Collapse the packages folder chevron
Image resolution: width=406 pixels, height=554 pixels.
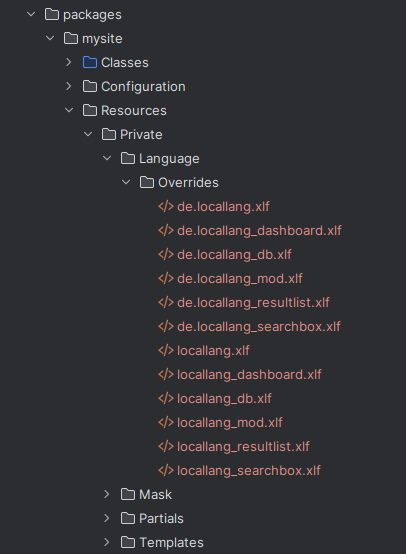coord(31,14)
